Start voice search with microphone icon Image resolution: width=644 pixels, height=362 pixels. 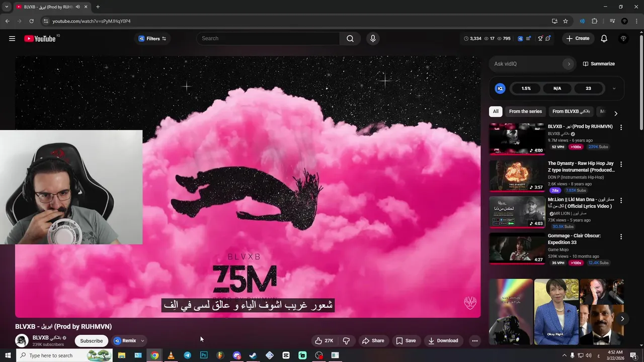373,39
